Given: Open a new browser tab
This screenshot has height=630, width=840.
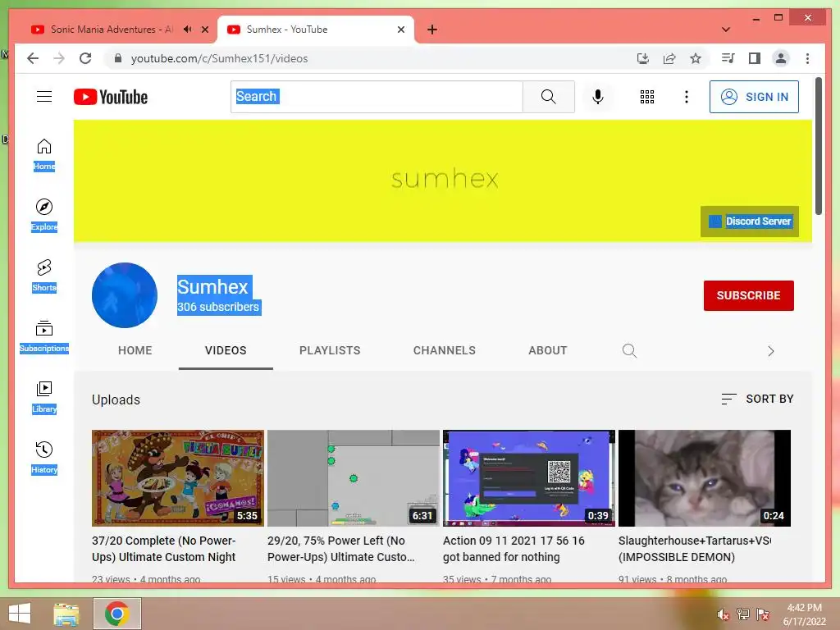Looking at the screenshot, I should click(x=432, y=30).
